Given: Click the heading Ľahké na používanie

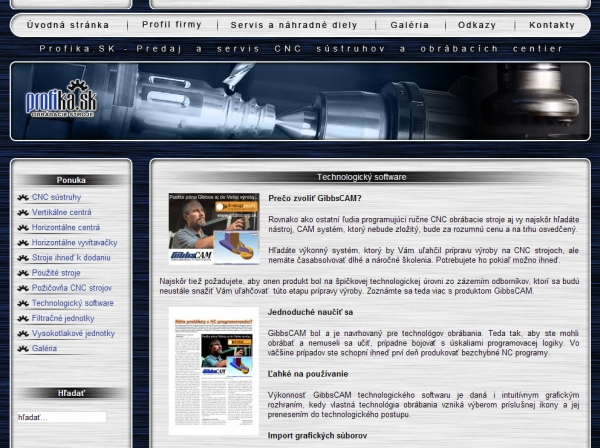Looking at the screenshot, I should pyautogui.click(x=308, y=374).
